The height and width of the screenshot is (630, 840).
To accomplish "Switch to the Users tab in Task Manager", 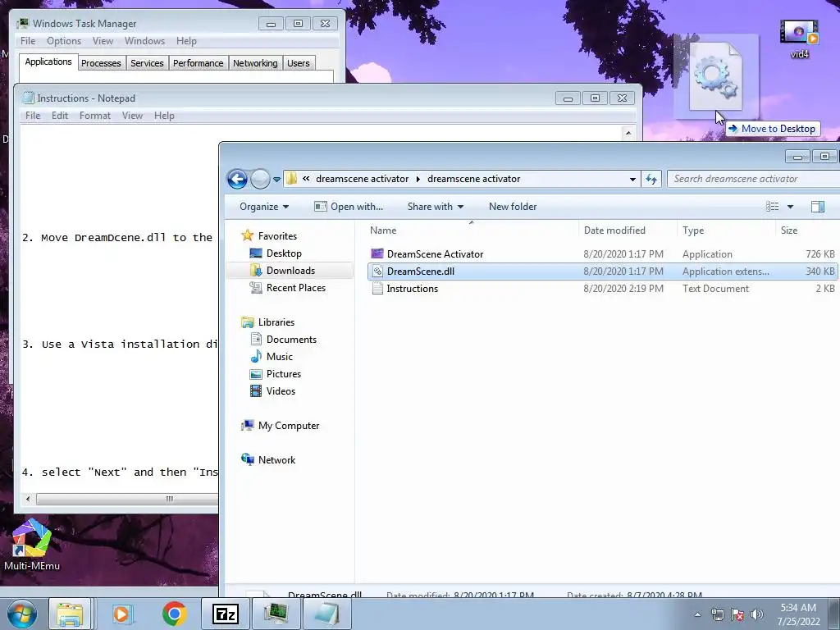I will pos(299,63).
